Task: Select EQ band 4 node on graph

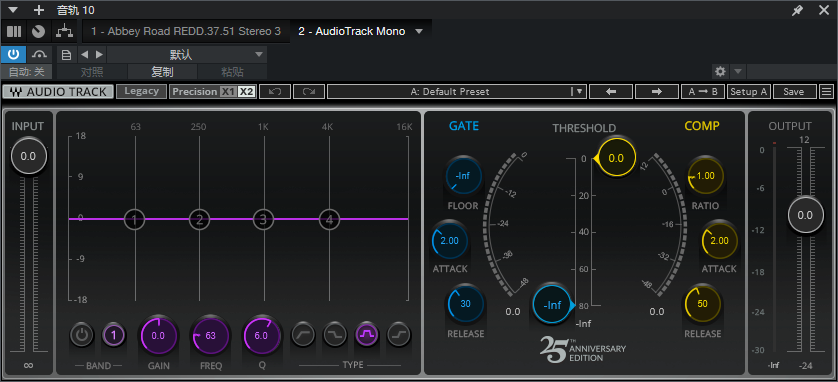Action: [x=329, y=219]
